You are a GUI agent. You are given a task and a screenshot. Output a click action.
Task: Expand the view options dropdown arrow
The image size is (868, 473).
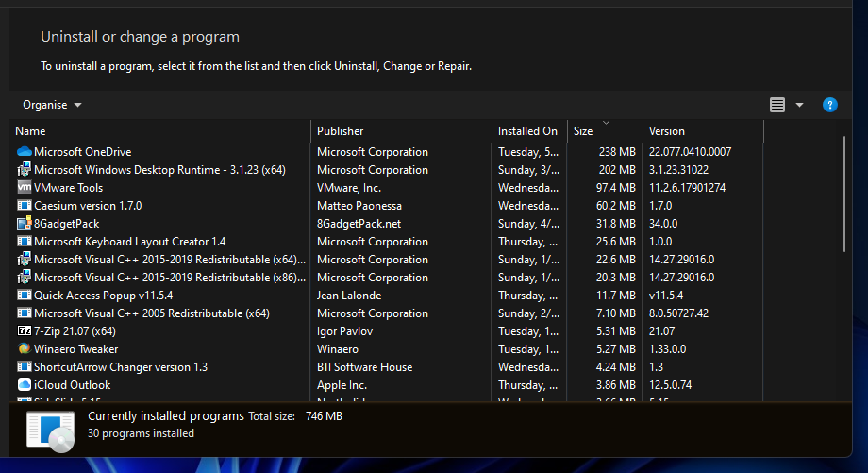(x=799, y=105)
